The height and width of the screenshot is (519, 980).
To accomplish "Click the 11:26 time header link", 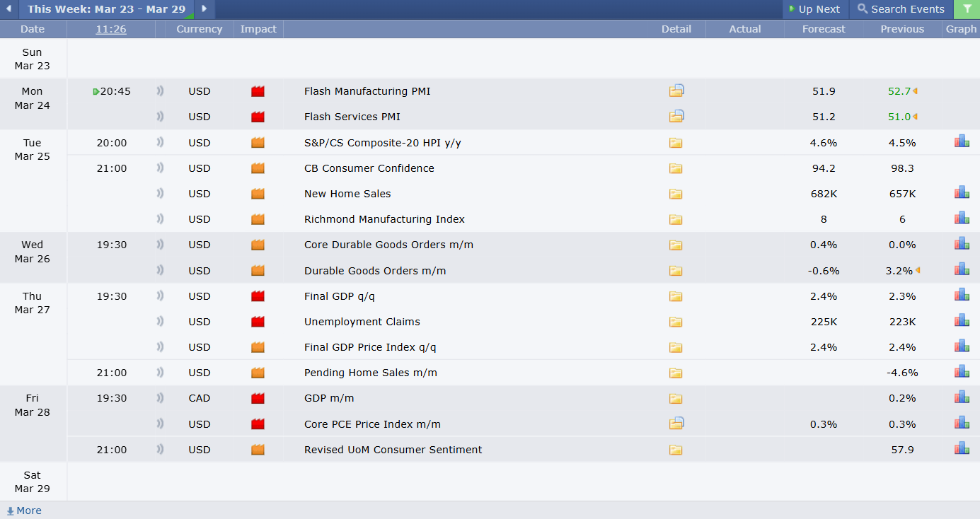I will coord(111,29).
